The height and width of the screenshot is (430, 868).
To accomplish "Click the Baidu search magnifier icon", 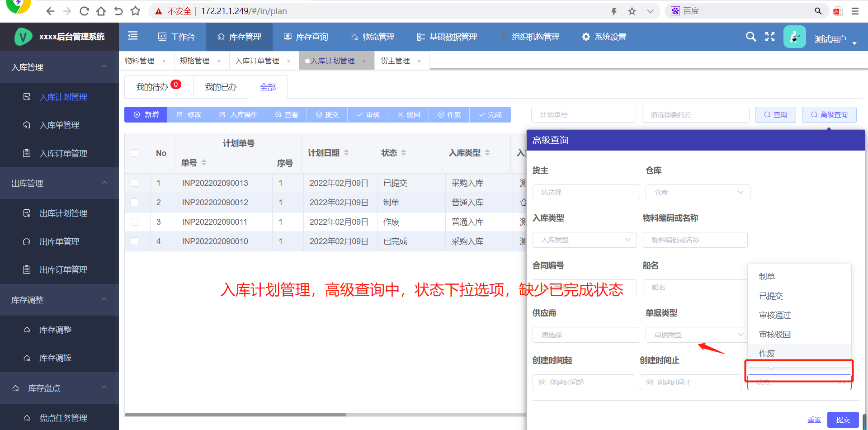I will click(x=818, y=11).
